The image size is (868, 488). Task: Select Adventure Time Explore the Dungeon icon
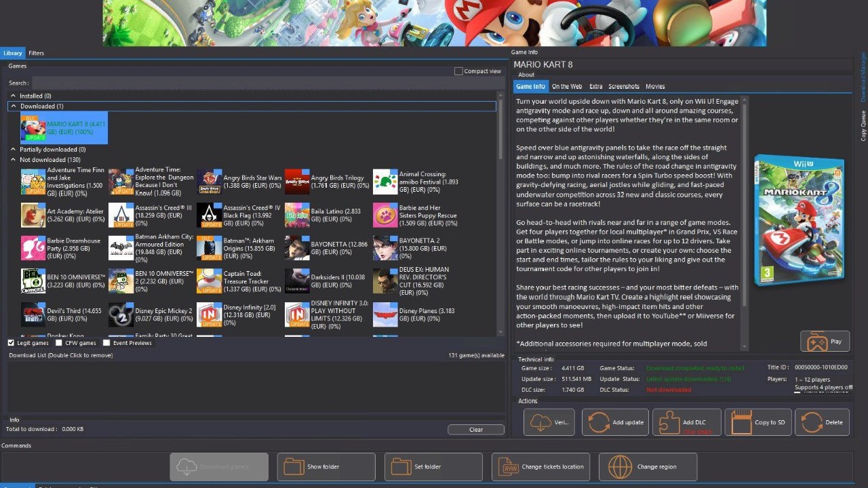pos(121,182)
